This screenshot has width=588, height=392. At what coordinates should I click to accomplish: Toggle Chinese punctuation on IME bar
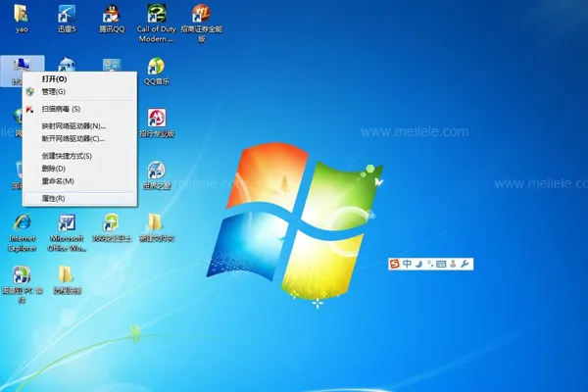click(430, 264)
